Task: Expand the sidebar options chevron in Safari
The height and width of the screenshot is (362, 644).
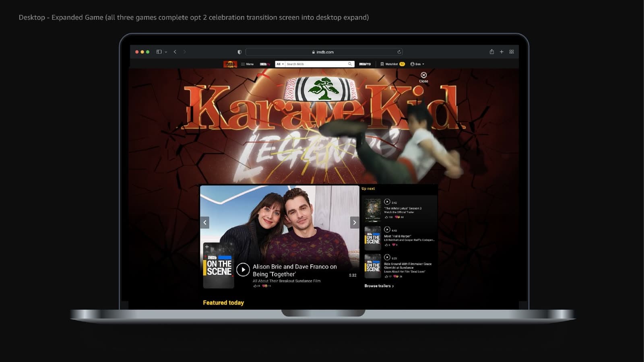Action: click(166, 52)
